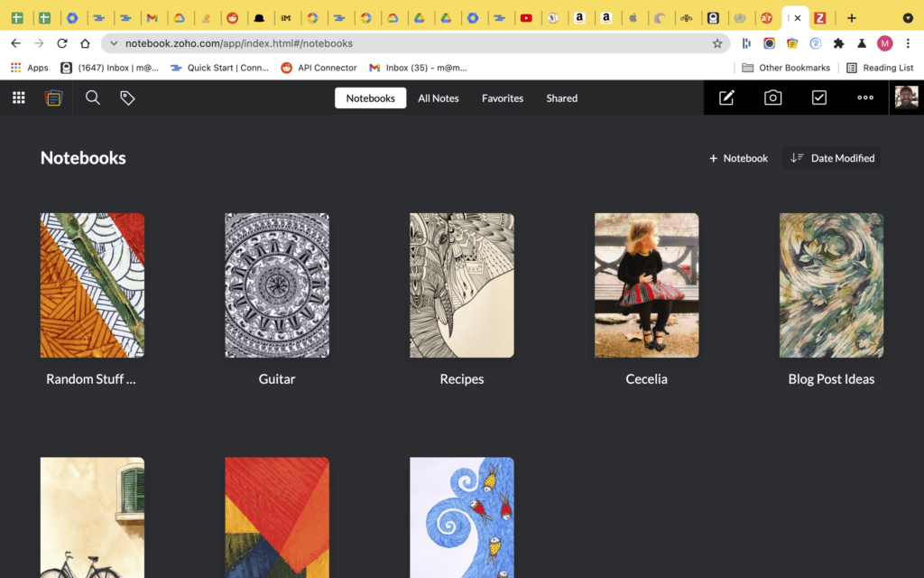Open Chrome three-dot menu
The image size is (924, 578).
click(908, 43)
